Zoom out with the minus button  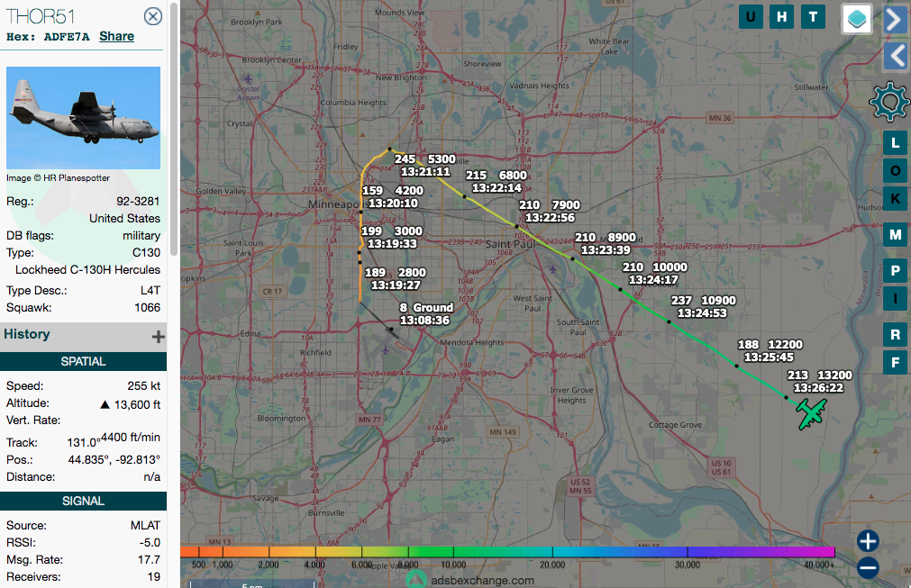click(x=868, y=567)
